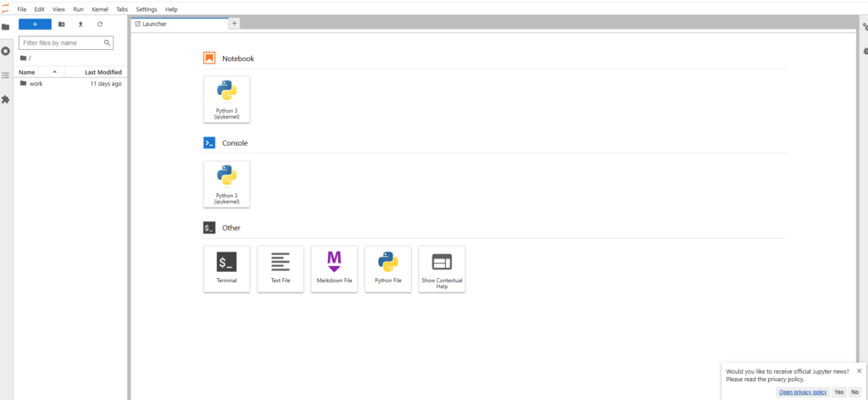Click the Console section heading text

coord(235,142)
